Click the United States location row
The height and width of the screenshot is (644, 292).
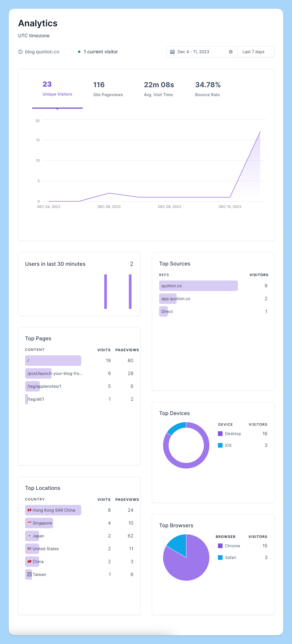click(x=79, y=548)
